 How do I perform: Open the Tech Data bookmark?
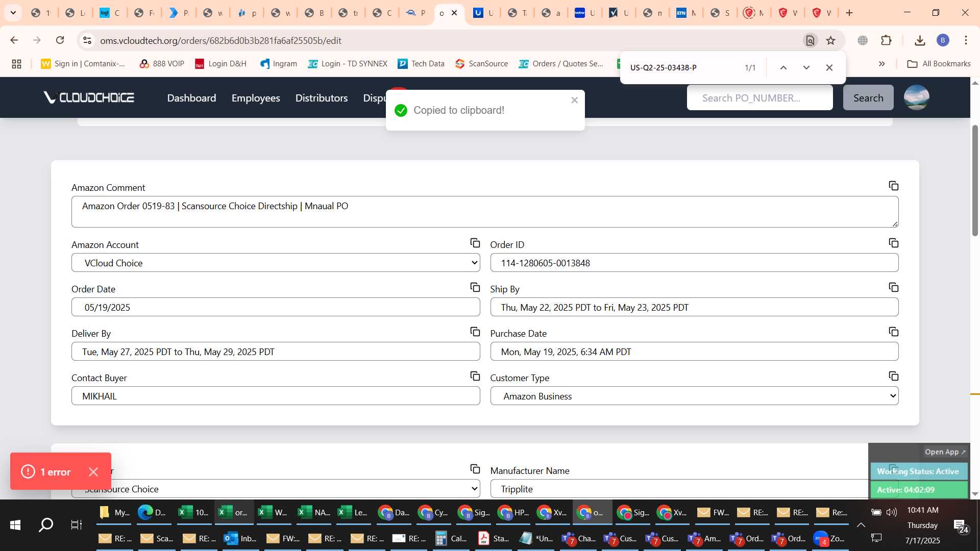point(421,64)
